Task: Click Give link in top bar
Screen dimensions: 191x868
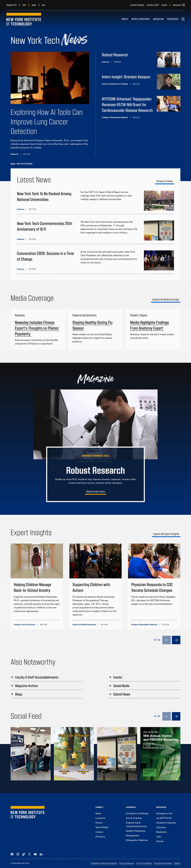Action: 44,5
